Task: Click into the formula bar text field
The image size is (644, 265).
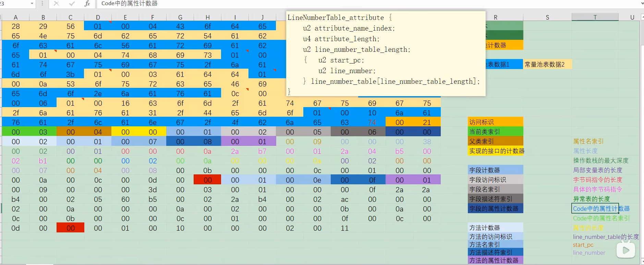Action: point(368,3)
